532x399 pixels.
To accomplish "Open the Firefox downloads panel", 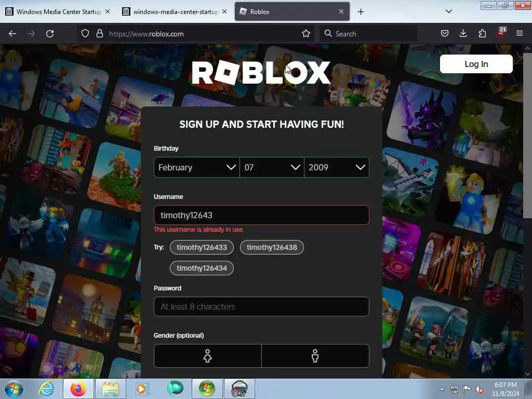I will click(463, 33).
